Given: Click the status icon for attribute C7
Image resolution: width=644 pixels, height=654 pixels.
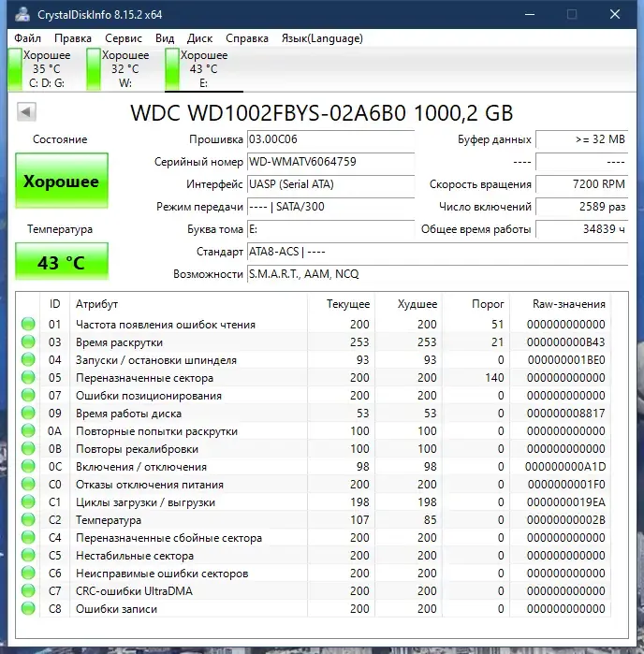Looking at the screenshot, I should pos(28,591).
